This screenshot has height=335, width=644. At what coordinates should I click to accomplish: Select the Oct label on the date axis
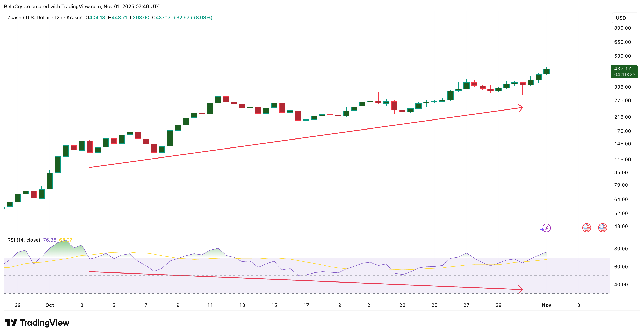click(49, 305)
